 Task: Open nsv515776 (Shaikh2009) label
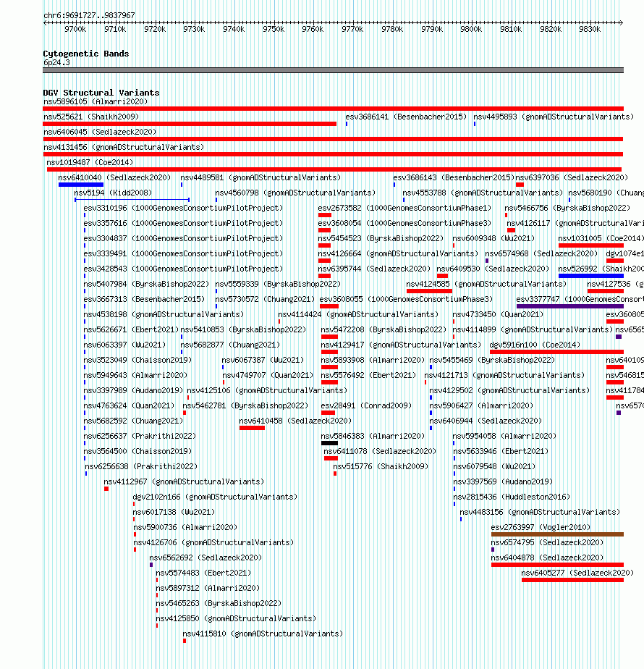[x=381, y=466]
